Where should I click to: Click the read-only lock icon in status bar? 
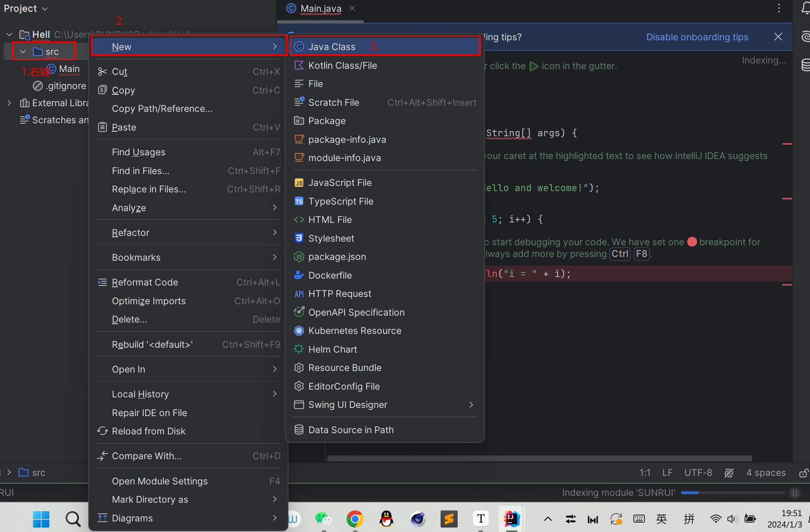[x=803, y=473]
